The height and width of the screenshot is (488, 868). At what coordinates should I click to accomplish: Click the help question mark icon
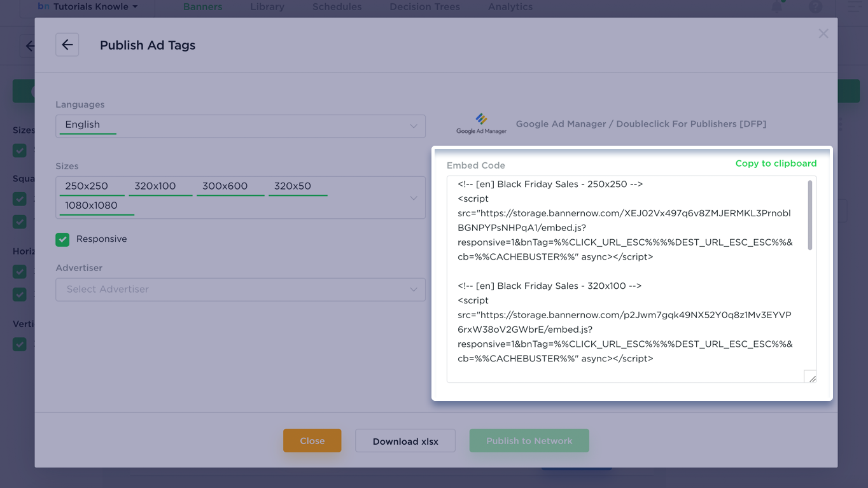click(815, 7)
